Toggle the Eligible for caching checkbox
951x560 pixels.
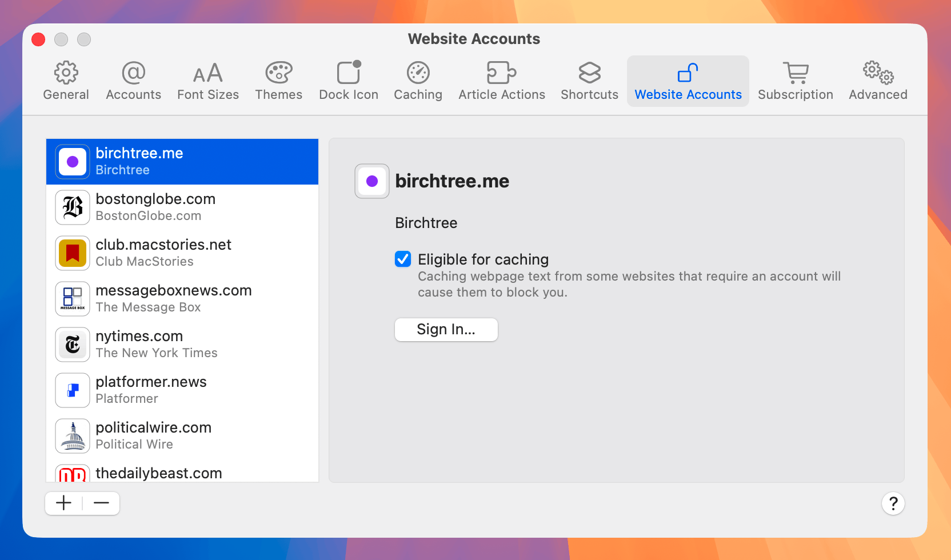[x=403, y=259]
